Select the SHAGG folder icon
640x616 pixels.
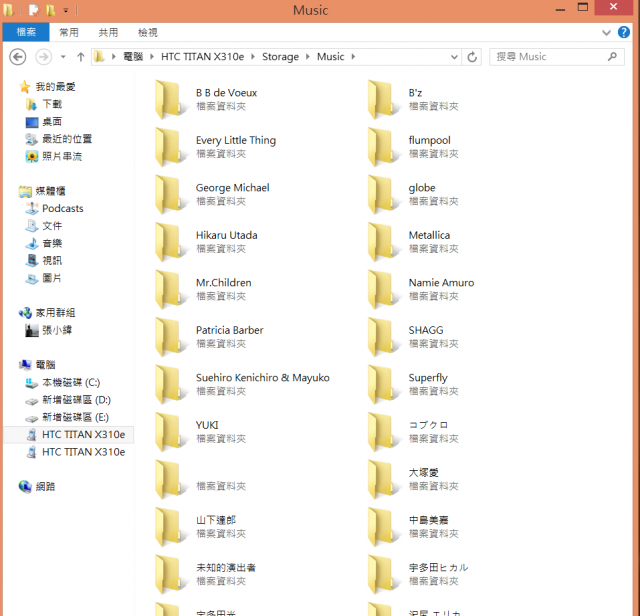coord(382,337)
